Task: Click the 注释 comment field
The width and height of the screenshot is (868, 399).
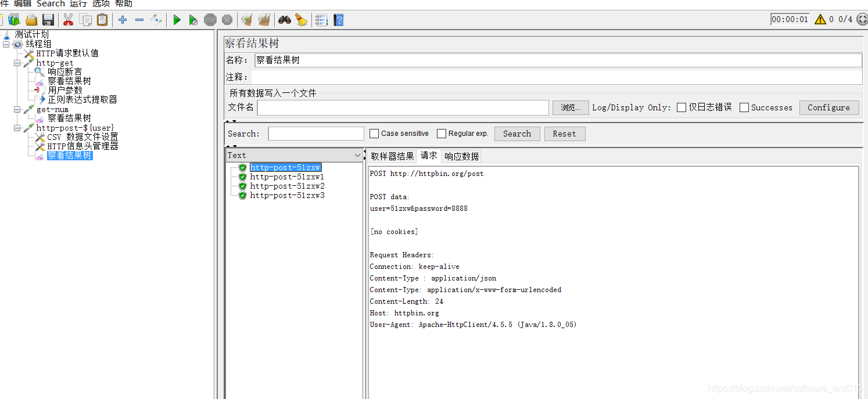Action: click(x=557, y=77)
